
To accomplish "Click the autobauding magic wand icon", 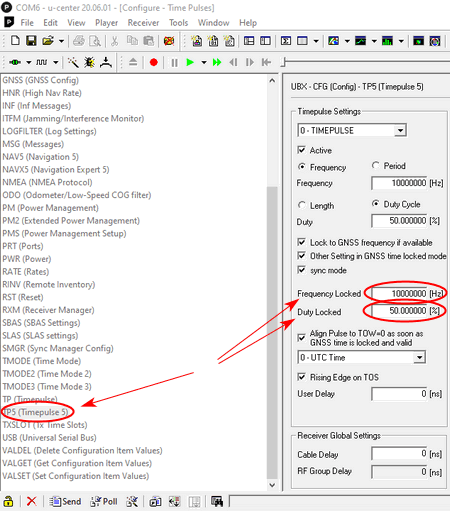I will pyautogui.click(x=73, y=62).
